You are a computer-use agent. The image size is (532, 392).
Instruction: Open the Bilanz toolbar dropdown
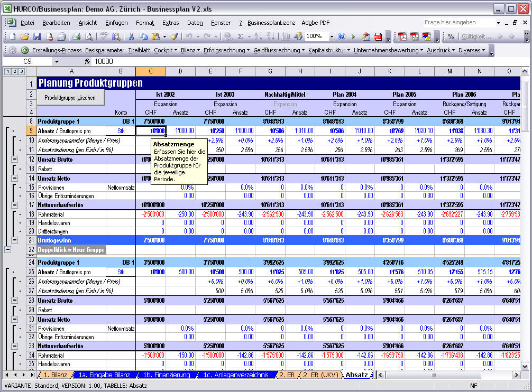click(x=190, y=50)
